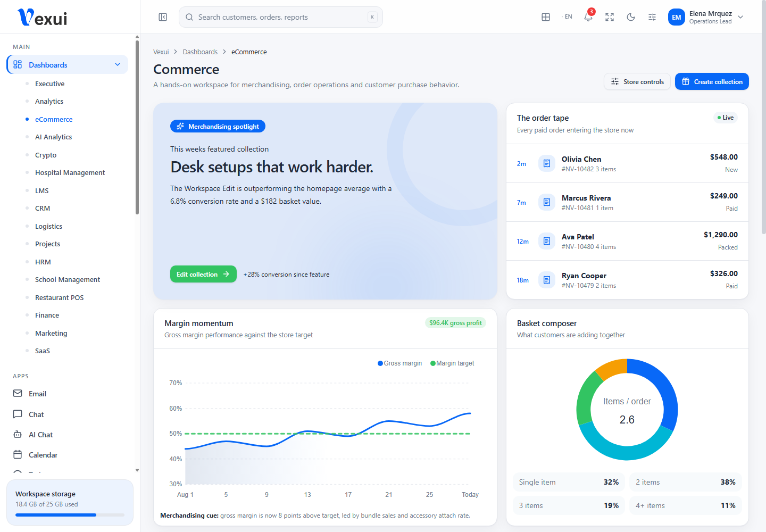Click order icon beside Marcus Rivera
The image size is (766, 532).
pyautogui.click(x=547, y=202)
